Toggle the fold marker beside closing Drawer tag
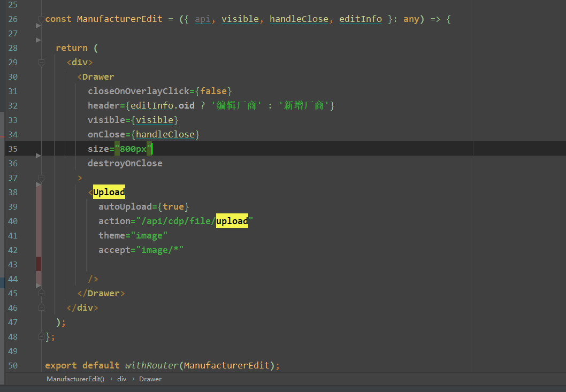Screen dimensions: 566x392 (x=42, y=293)
